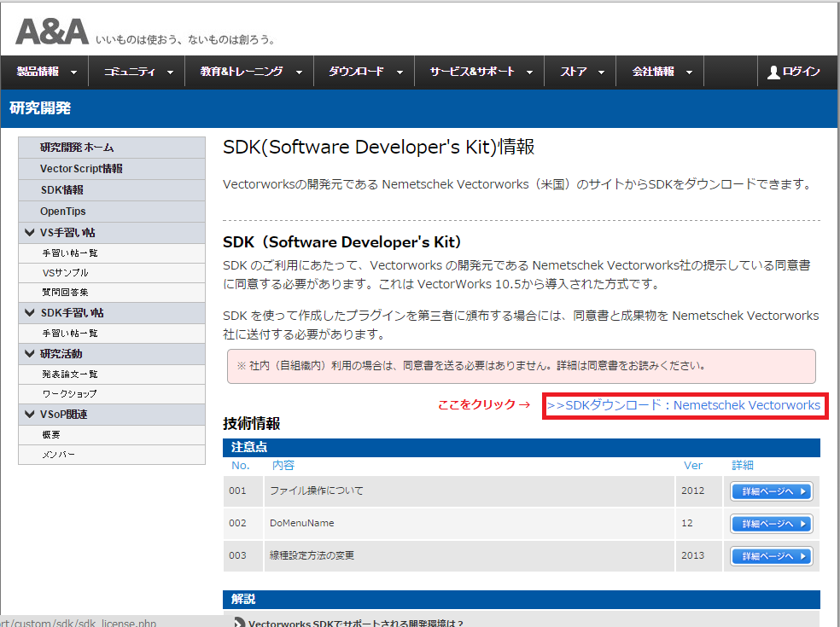Click the dropdown arrow beside 教育&トレーニング
Image resolution: width=840 pixels, height=627 pixels.
(299, 73)
